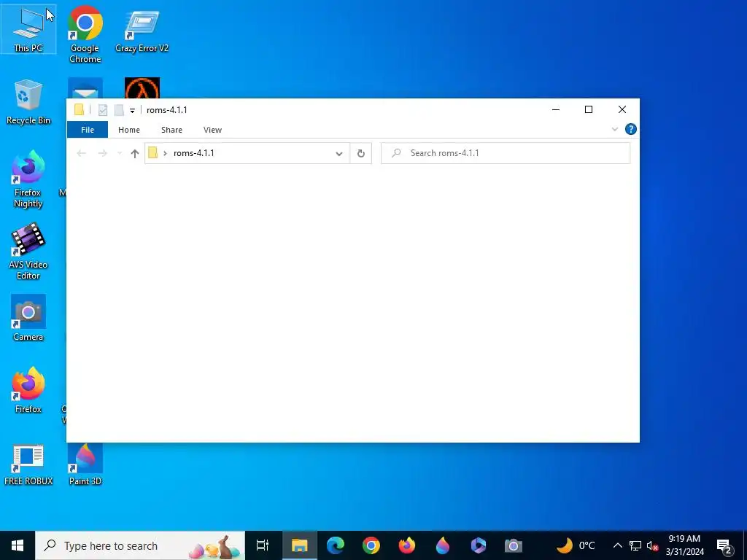
Task: Click the roms-4.1.1 address bar path
Action: pos(194,153)
